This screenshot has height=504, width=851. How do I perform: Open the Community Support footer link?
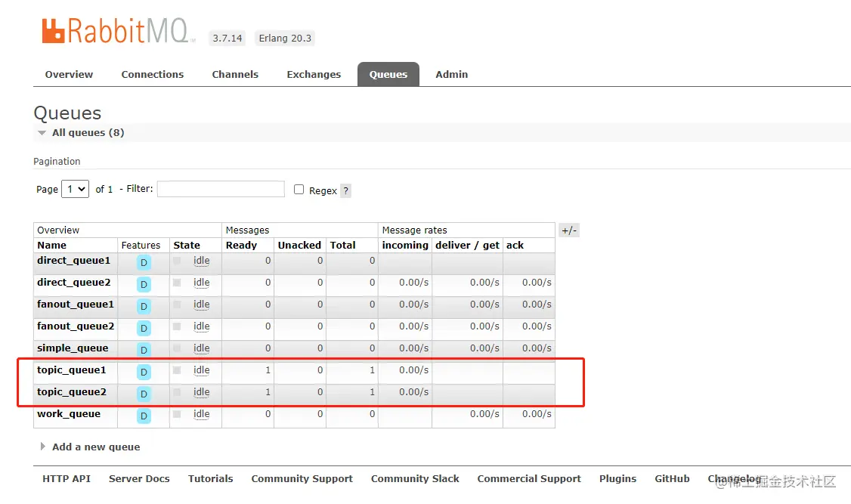(302, 479)
